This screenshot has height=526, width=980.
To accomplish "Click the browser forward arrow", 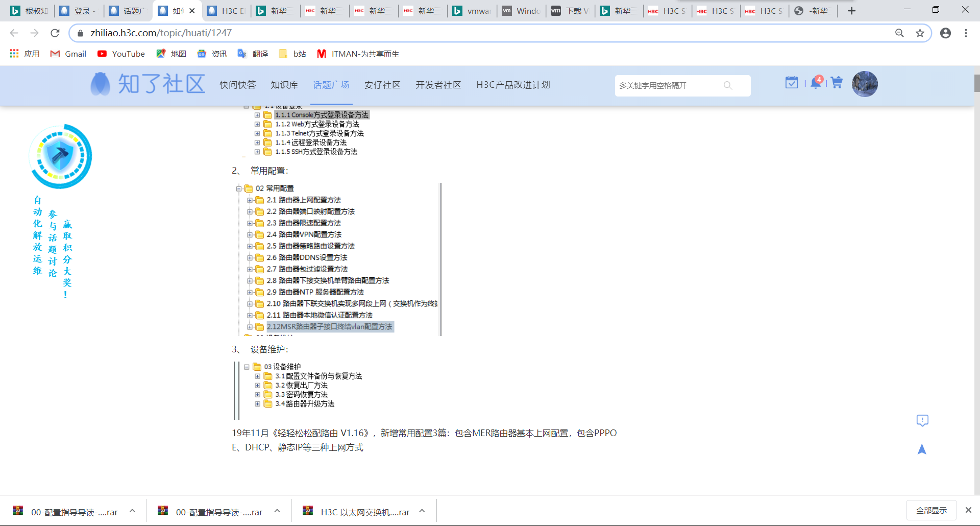I will point(34,33).
